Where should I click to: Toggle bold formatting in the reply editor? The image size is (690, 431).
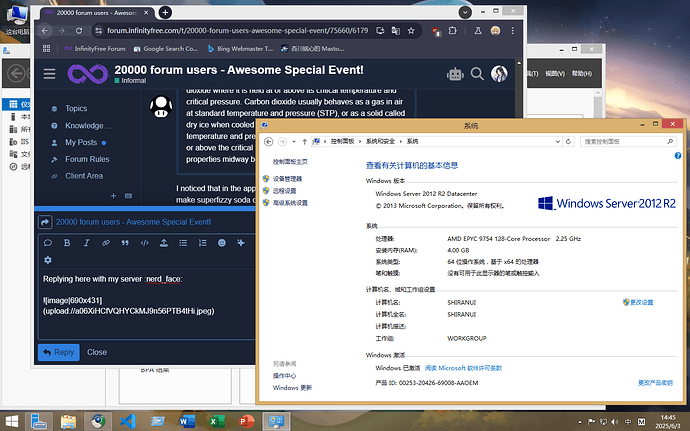click(67, 243)
